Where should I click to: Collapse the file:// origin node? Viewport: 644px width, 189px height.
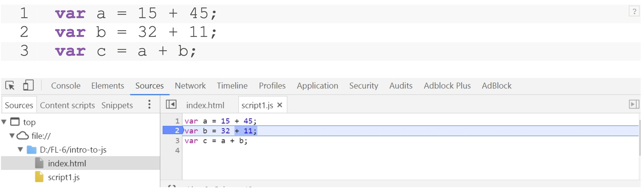point(12,136)
